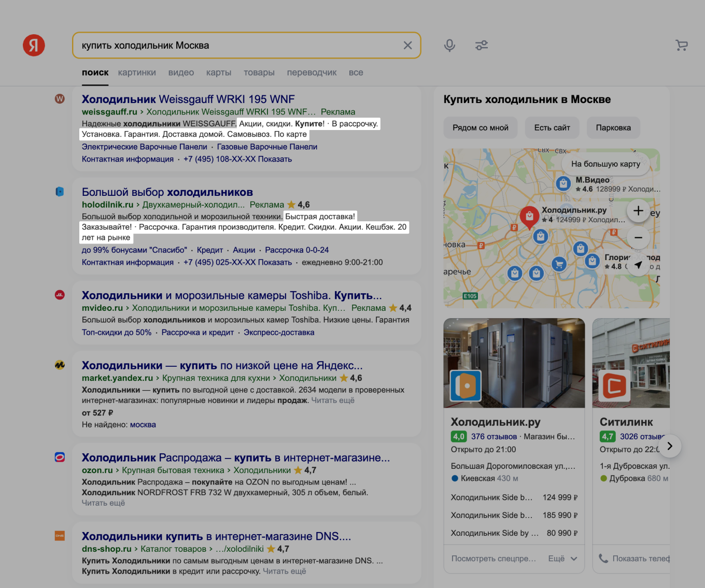The height and width of the screenshot is (588, 705).
Task: Toggle the Есть сайт filter chip
Action: tap(552, 127)
